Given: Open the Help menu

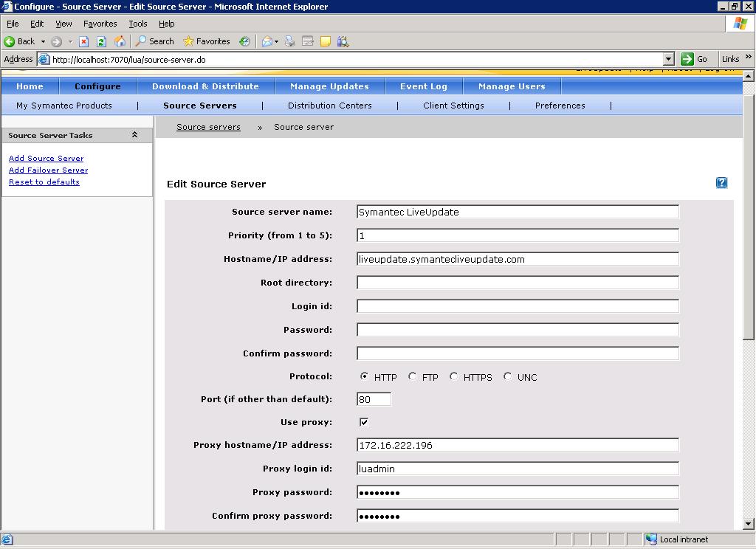Looking at the screenshot, I should [166, 24].
